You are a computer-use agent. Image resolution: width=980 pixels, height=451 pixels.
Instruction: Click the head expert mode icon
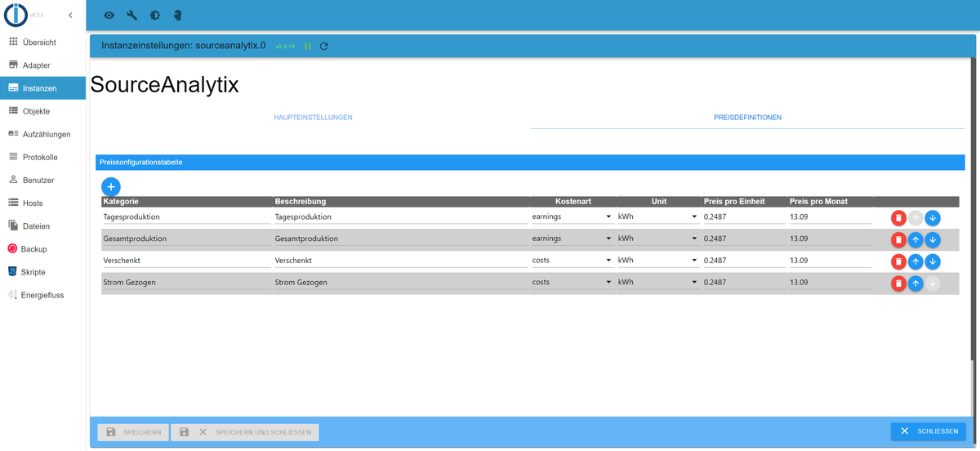click(177, 16)
